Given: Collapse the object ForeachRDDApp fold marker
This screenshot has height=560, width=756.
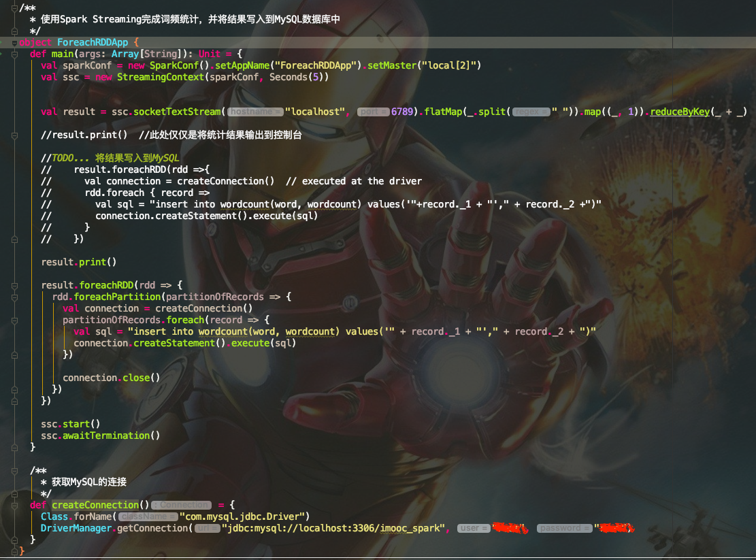Looking at the screenshot, I should (14, 43).
